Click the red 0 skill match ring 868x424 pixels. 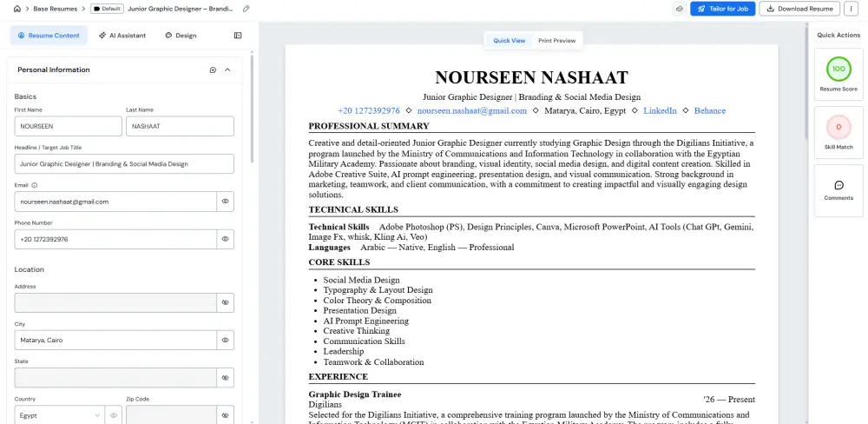[x=838, y=127]
